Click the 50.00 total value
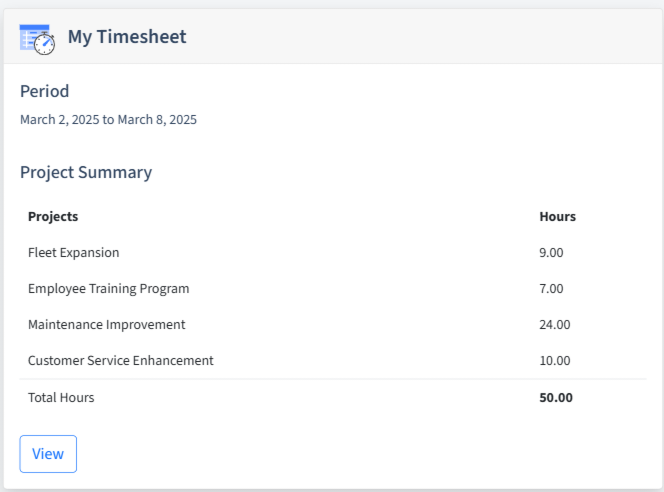Image resolution: width=664 pixels, height=492 pixels. [556, 397]
